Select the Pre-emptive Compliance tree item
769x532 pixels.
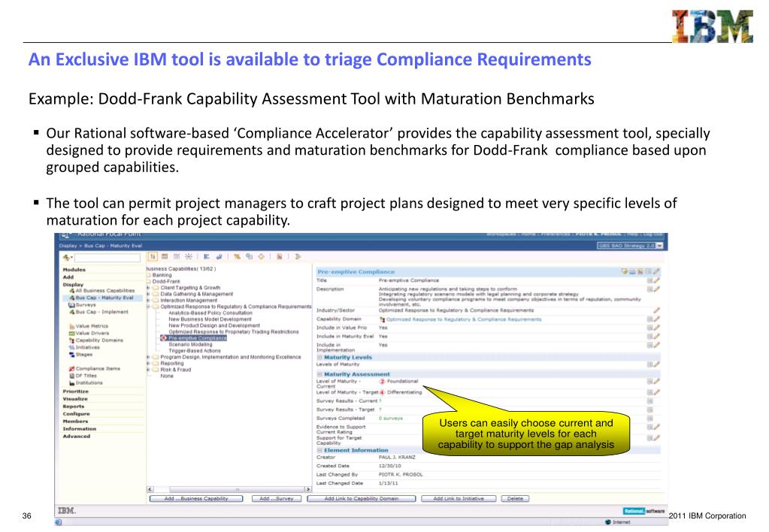point(197,338)
